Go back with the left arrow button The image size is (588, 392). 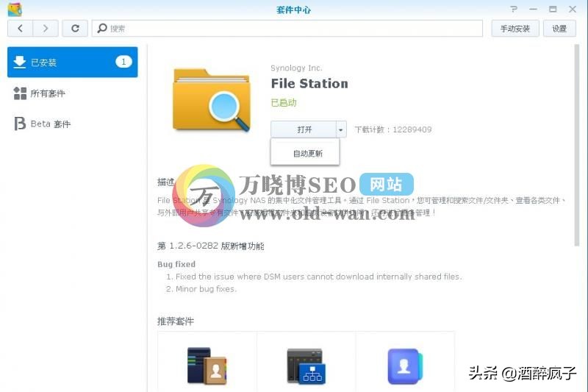(21, 29)
